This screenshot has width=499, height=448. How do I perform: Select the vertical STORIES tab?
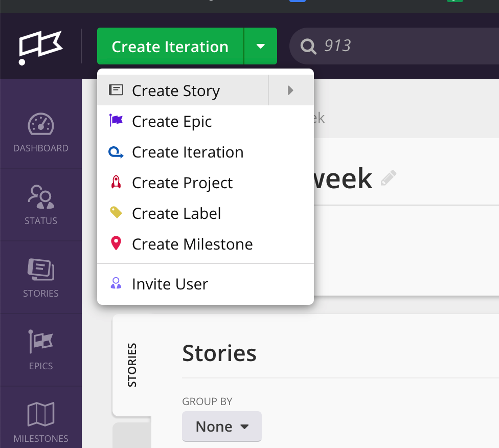pos(132,365)
